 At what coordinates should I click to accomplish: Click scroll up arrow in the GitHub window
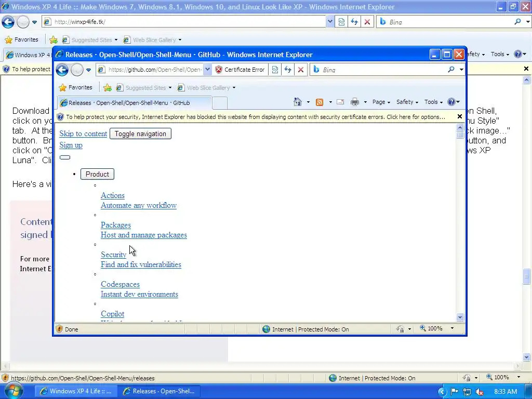point(460,128)
